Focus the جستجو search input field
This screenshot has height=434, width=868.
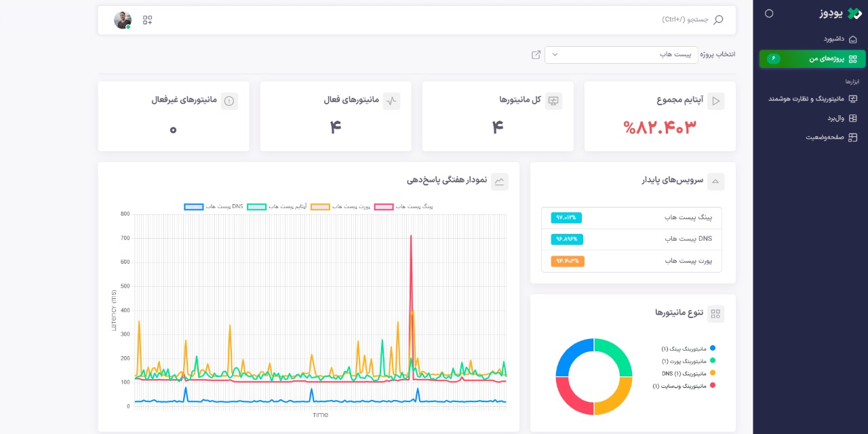(610, 20)
